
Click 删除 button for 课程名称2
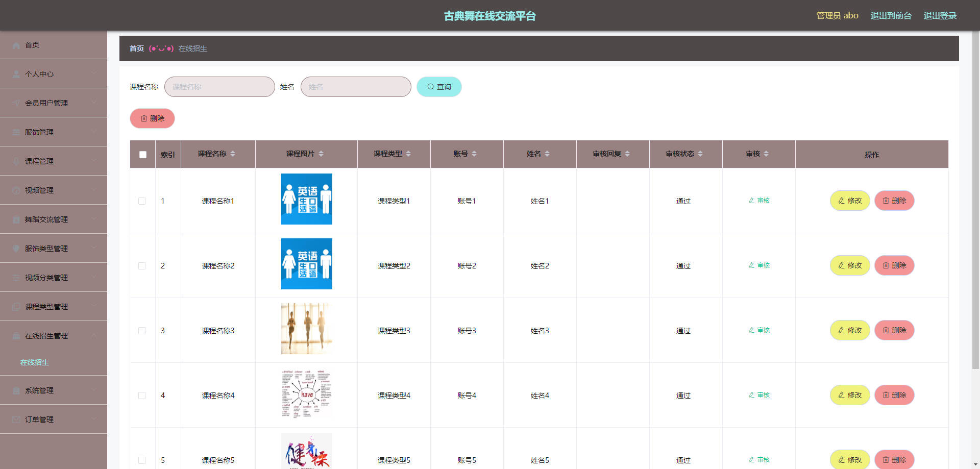pyautogui.click(x=894, y=265)
